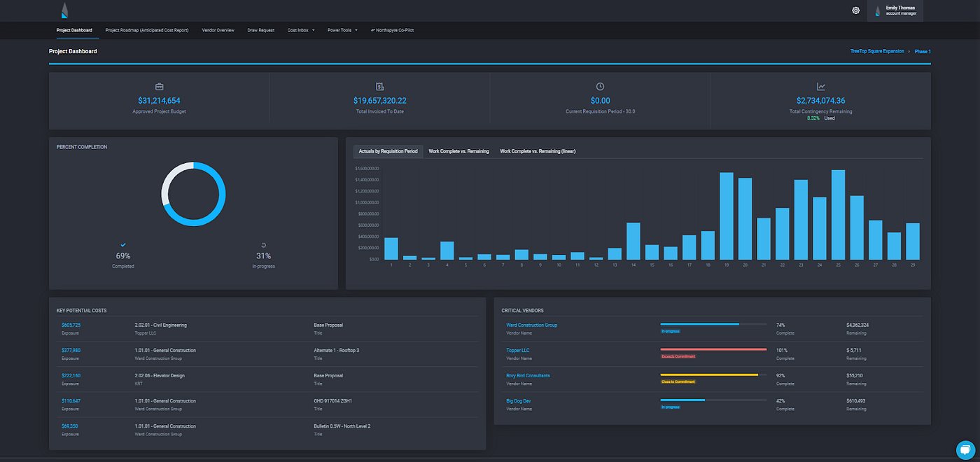Click the invoice icon above Total Invoiced To Date

(x=379, y=87)
